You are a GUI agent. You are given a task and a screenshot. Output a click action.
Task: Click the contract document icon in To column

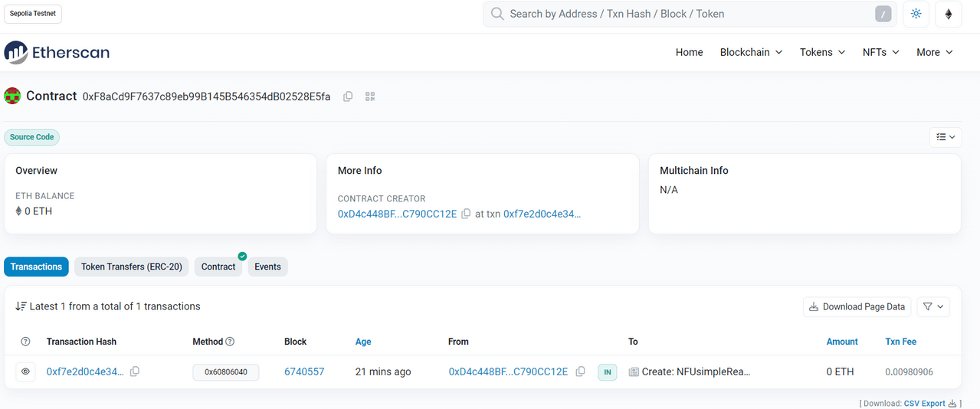pos(634,371)
